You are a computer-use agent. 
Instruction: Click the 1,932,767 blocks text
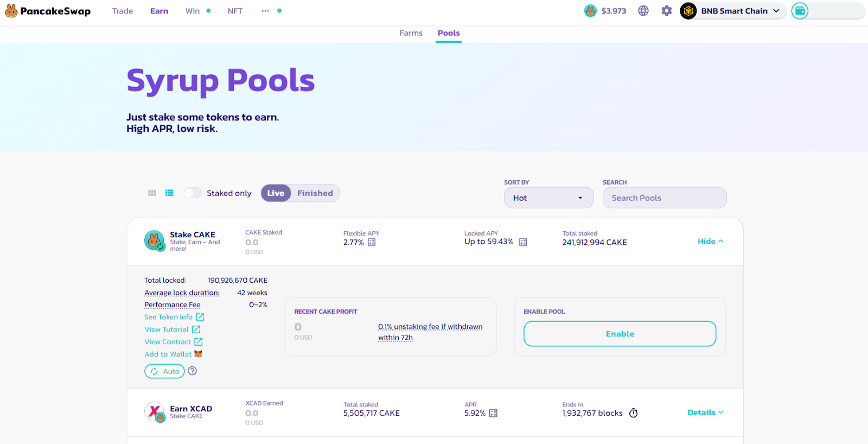[x=592, y=414]
